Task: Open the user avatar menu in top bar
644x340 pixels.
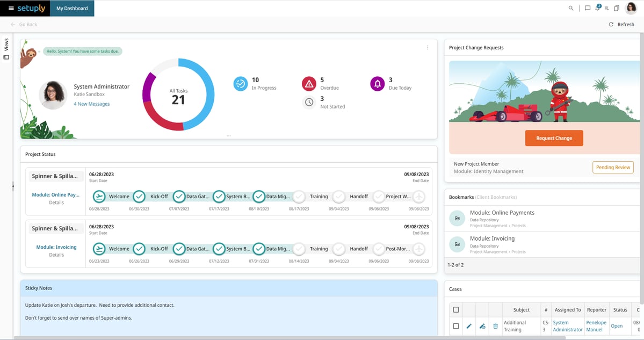Action: tap(631, 8)
